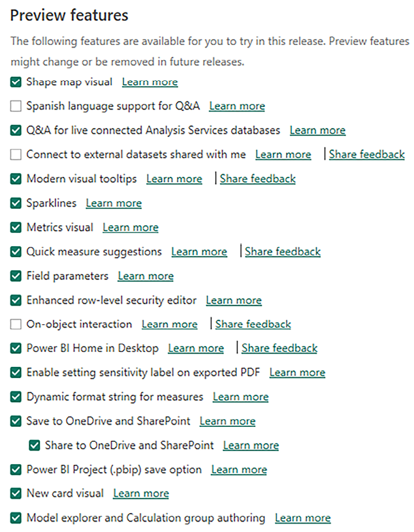Screen dimensions: 414x532
Task: Open Learn more for Shape map visual
Action: click(x=150, y=82)
